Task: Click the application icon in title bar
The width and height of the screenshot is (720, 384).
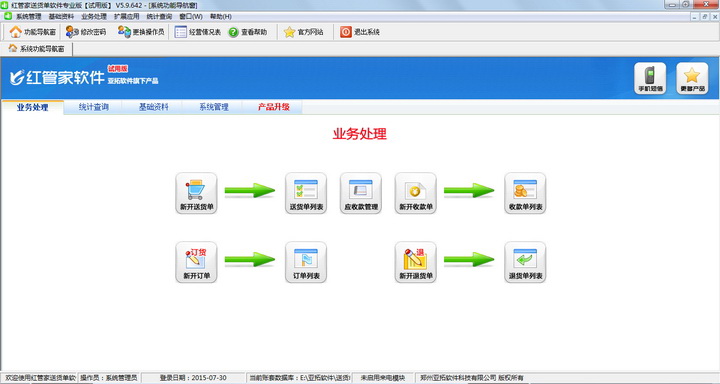Action: tap(5, 5)
